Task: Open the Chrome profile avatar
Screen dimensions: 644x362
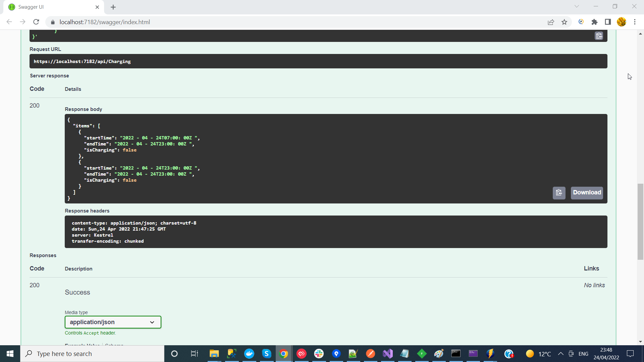Action: [x=622, y=22]
